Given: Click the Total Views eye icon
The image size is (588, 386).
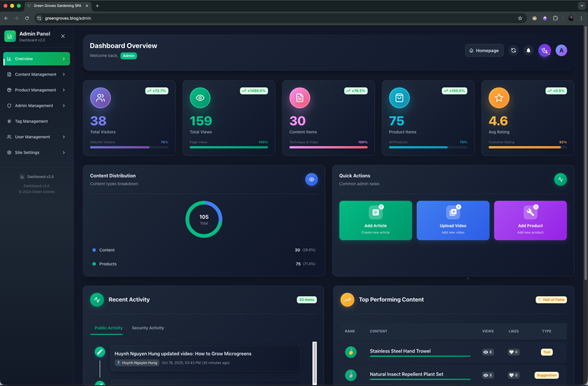Looking at the screenshot, I should click(200, 97).
